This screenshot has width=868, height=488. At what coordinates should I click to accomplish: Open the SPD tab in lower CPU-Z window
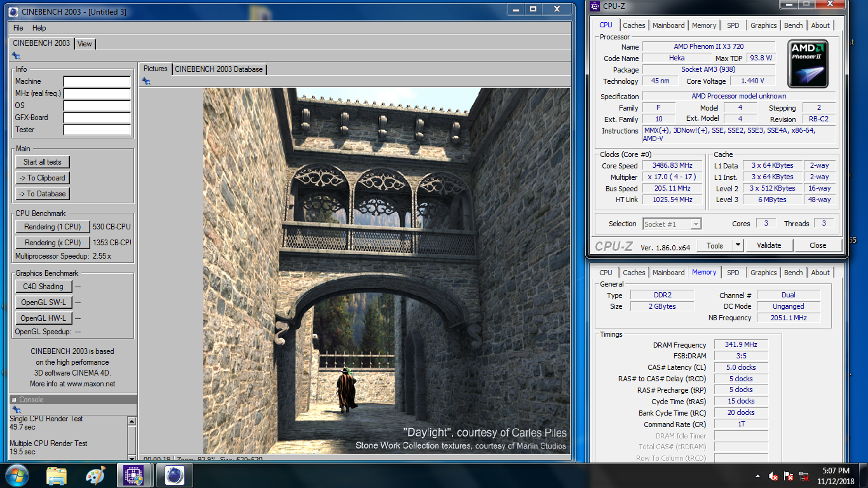pos(733,273)
